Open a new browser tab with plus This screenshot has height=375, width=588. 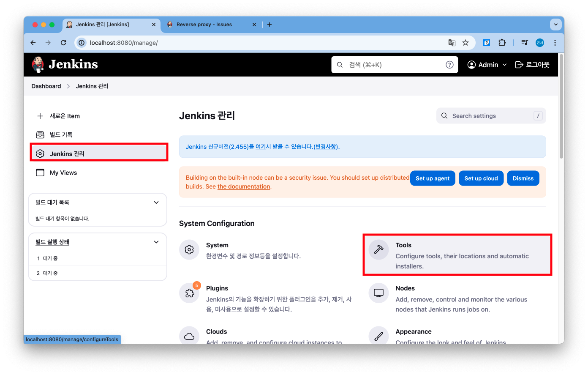[269, 25]
